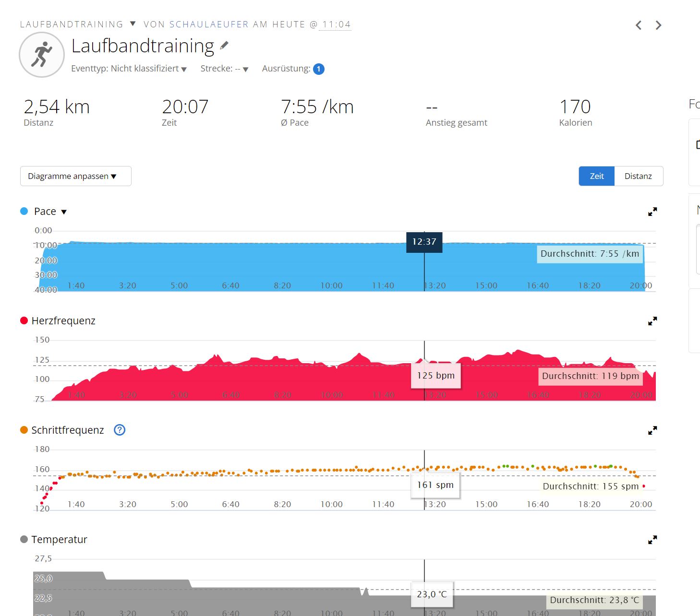Open the Schrittfrequenz help question mark
Image resolution: width=700 pixels, height=616 pixels.
click(120, 430)
